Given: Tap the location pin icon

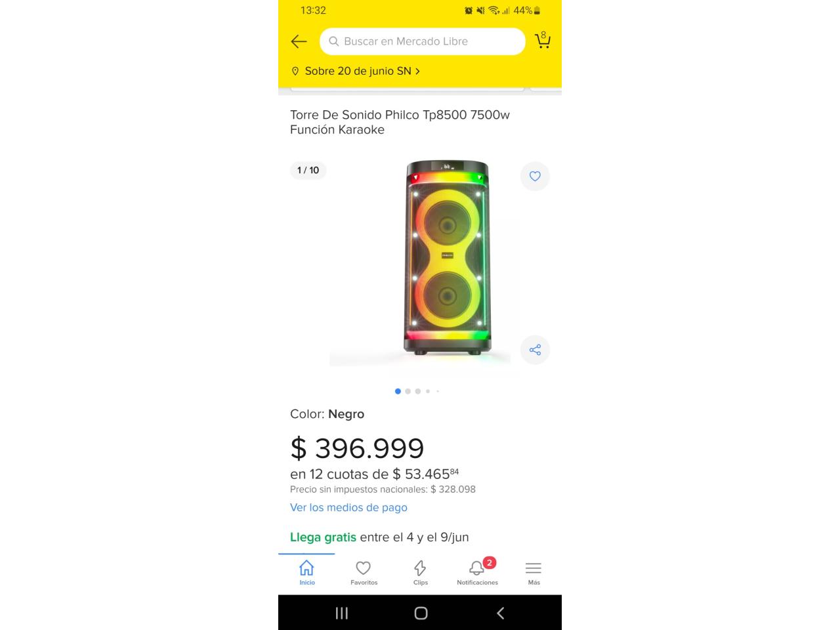Looking at the screenshot, I should 295,71.
